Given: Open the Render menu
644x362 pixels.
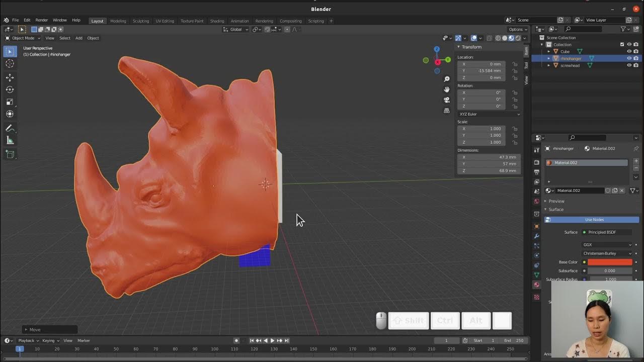Looking at the screenshot, I should [42, 21].
